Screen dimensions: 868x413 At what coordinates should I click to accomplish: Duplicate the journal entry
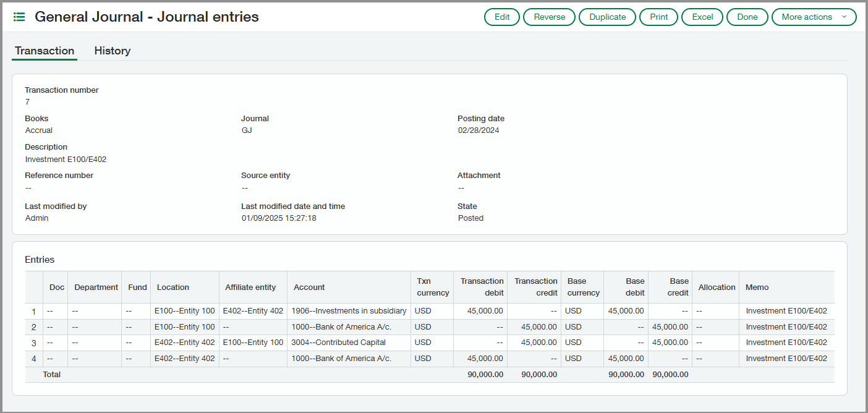pos(607,17)
